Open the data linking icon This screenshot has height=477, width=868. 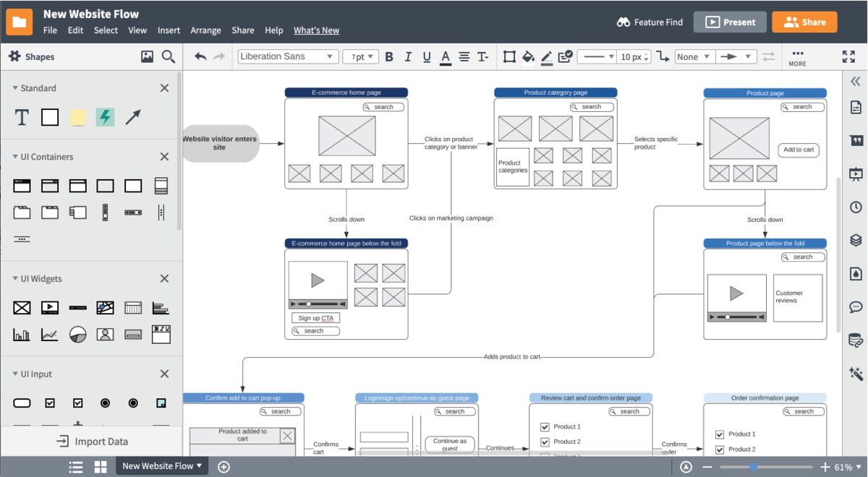pyautogui.click(x=856, y=340)
